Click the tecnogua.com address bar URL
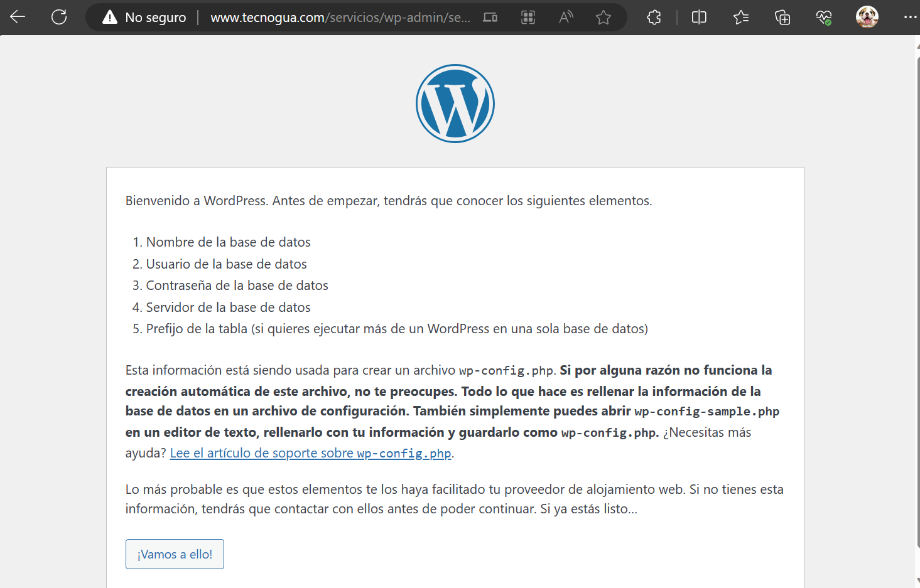This screenshot has height=588, width=920. (x=340, y=18)
